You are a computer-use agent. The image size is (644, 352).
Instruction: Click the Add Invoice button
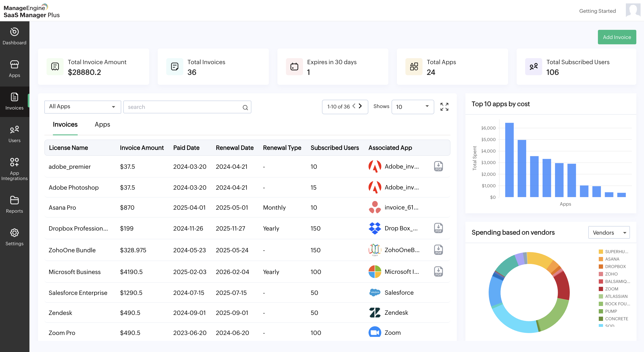tap(616, 37)
